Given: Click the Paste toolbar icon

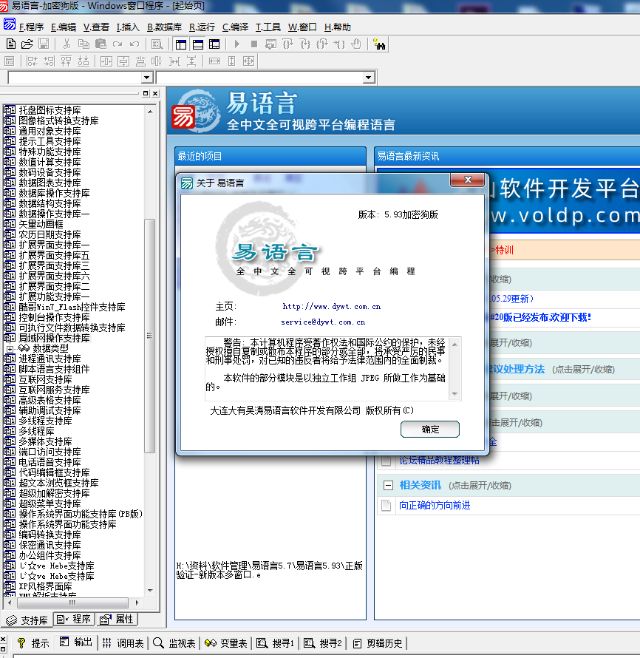Looking at the screenshot, I should tap(100, 44).
